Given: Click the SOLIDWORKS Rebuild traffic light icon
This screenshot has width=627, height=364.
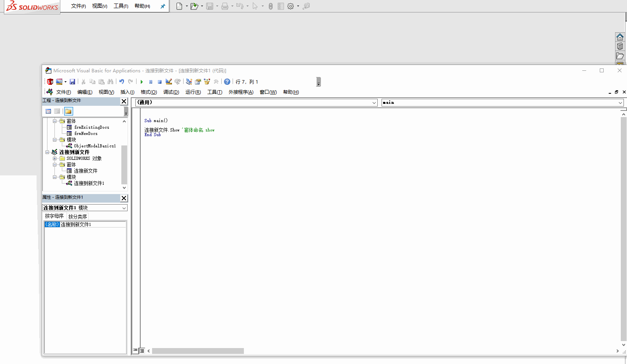Looking at the screenshot, I should coord(271,6).
